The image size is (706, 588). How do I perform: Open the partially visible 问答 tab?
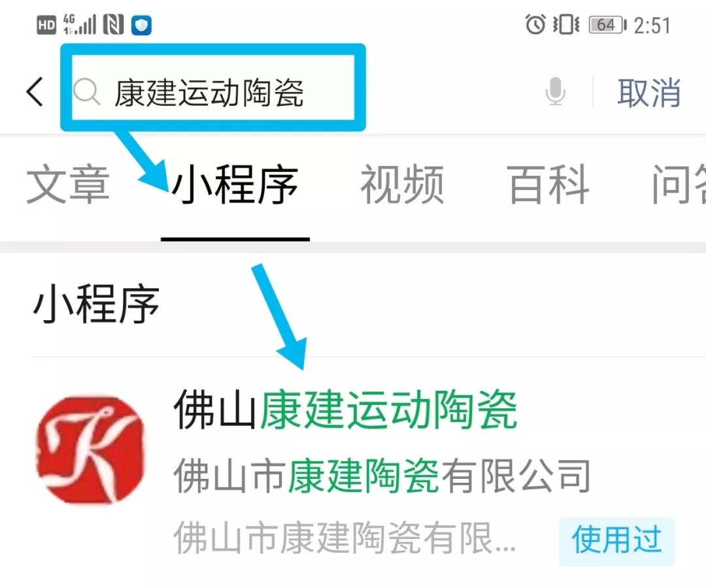click(679, 184)
